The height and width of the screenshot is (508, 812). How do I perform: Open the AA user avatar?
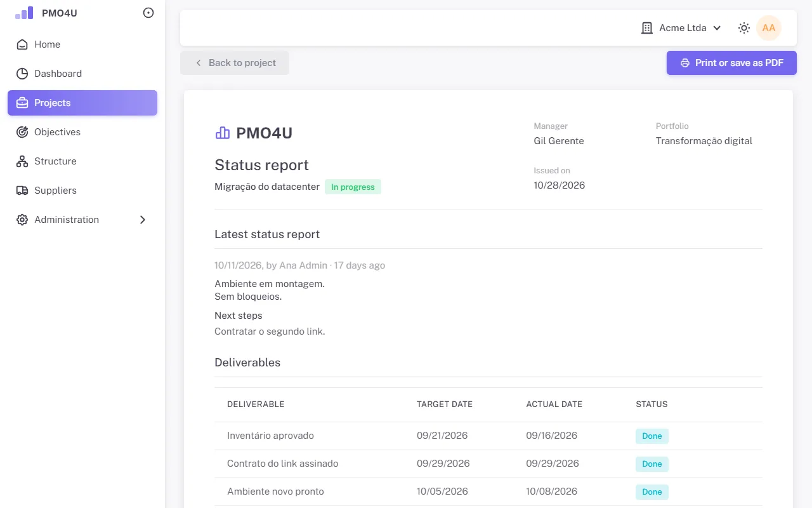click(769, 28)
